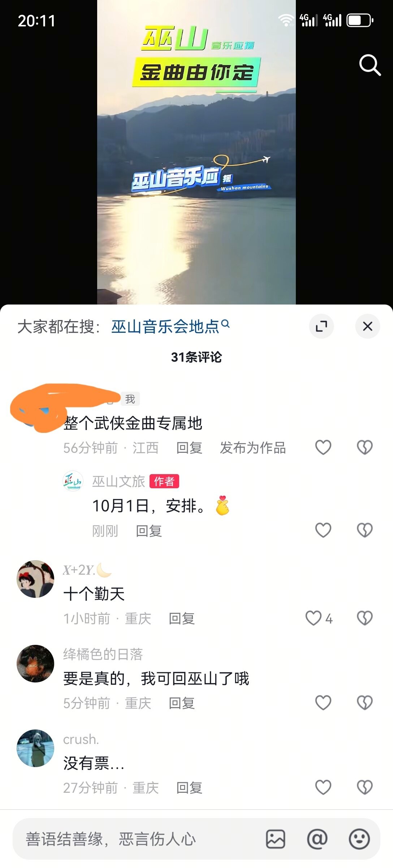Tap the 巫山音乐会地点 search suggestion
The height and width of the screenshot is (868, 393).
pyautogui.click(x=170, y=326)
